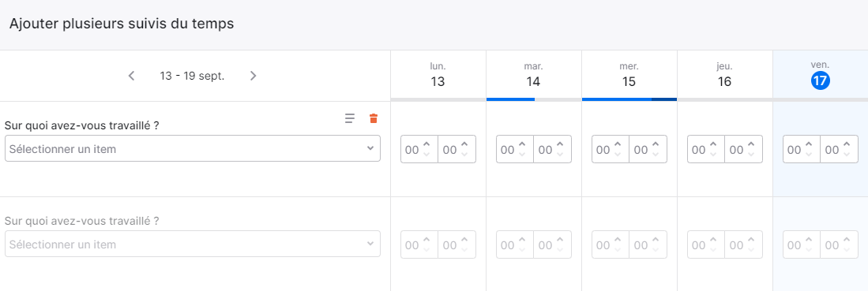868x291 pixels.
Task: Click Wednesday 15 blue progress bar
Action: pyautogui.click(x=629, y=99)
